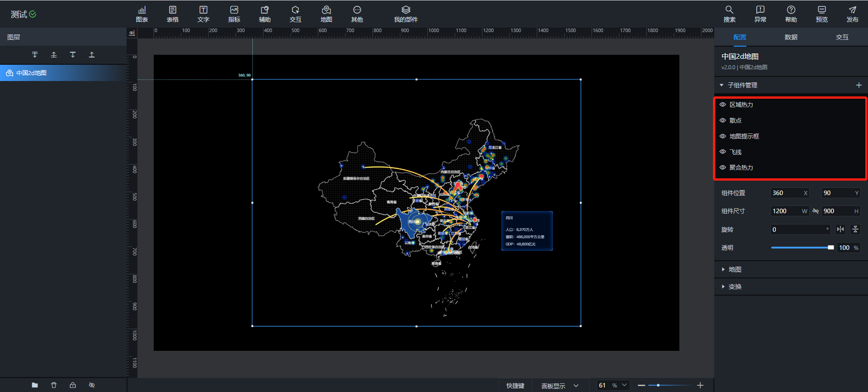Hide the 区域热力 sub-component
This screenshot has width=868, height=392.
[x=722, y=105]
